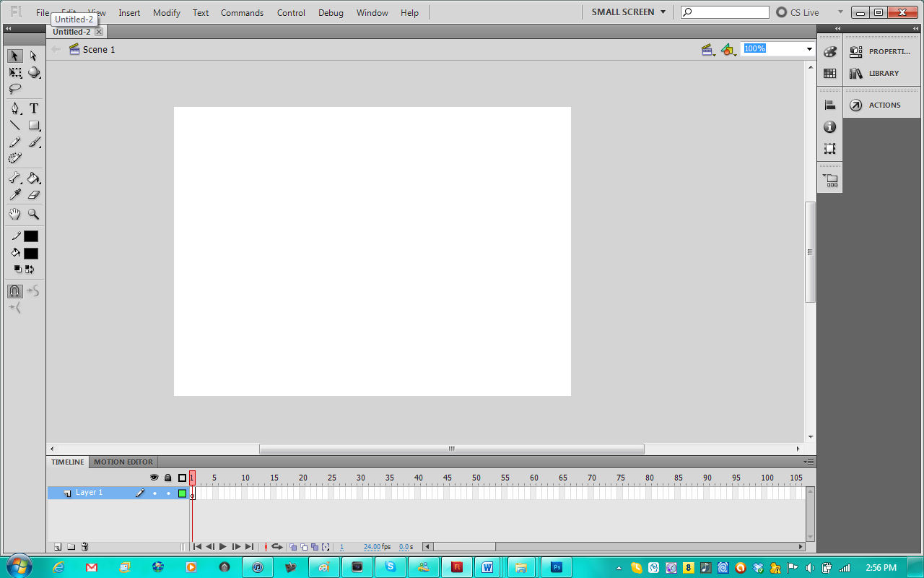Switch to the MOTION EDITOR tab
The image size is (924, 578).
click(x=123, y=462)
